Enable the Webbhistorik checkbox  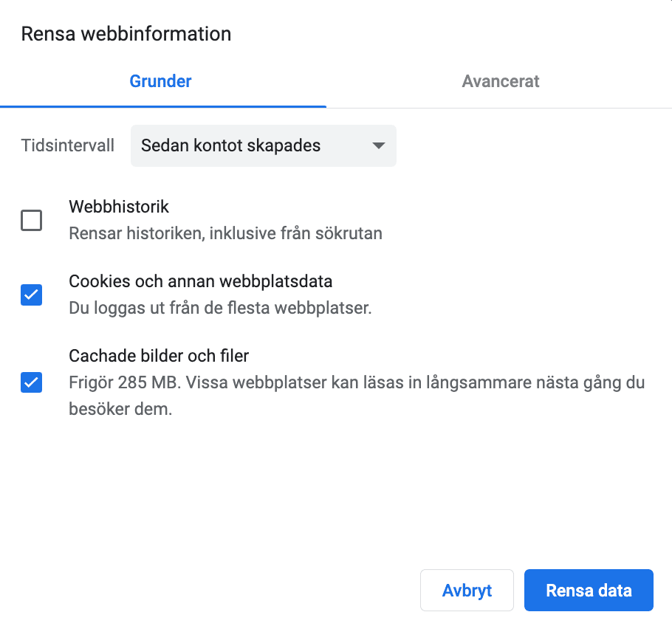point(32,220)
